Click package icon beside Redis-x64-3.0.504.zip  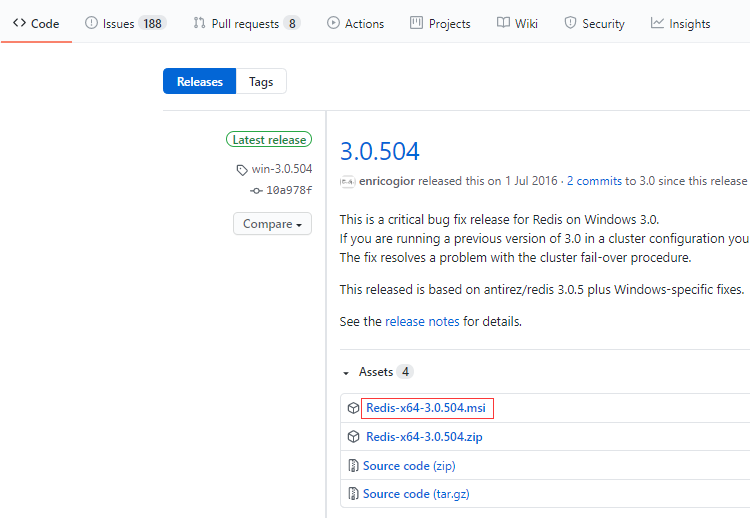353,437
